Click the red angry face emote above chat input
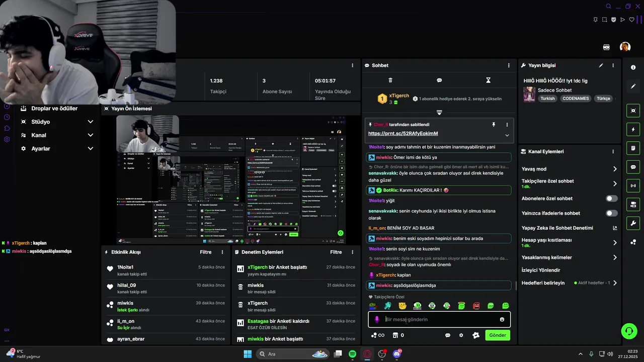The width and height of the screenshot is (644, 362). [476, 306]
